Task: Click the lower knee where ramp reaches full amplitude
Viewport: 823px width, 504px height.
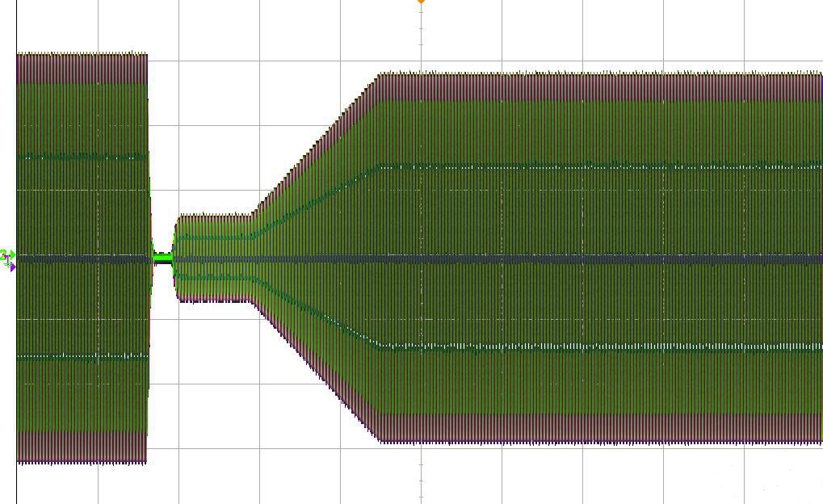Action: (x=380, y=440)
